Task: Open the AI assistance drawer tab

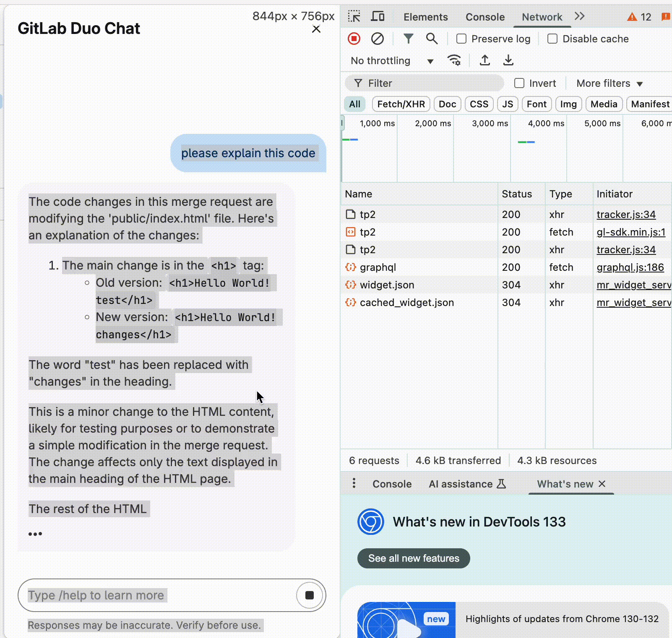Action: [x=467, y=484]
